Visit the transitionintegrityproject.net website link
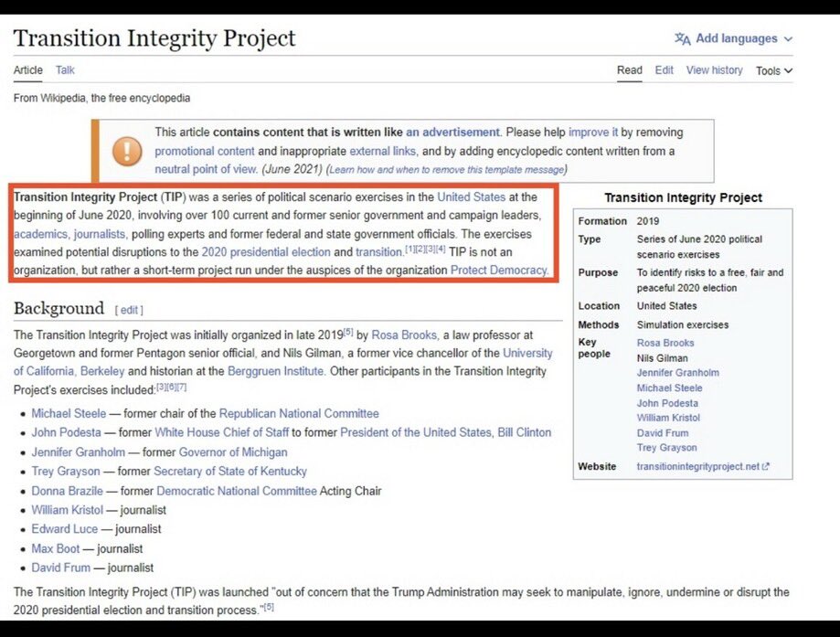This screenshot has height=637, width=840. click(x=697, y=467)
